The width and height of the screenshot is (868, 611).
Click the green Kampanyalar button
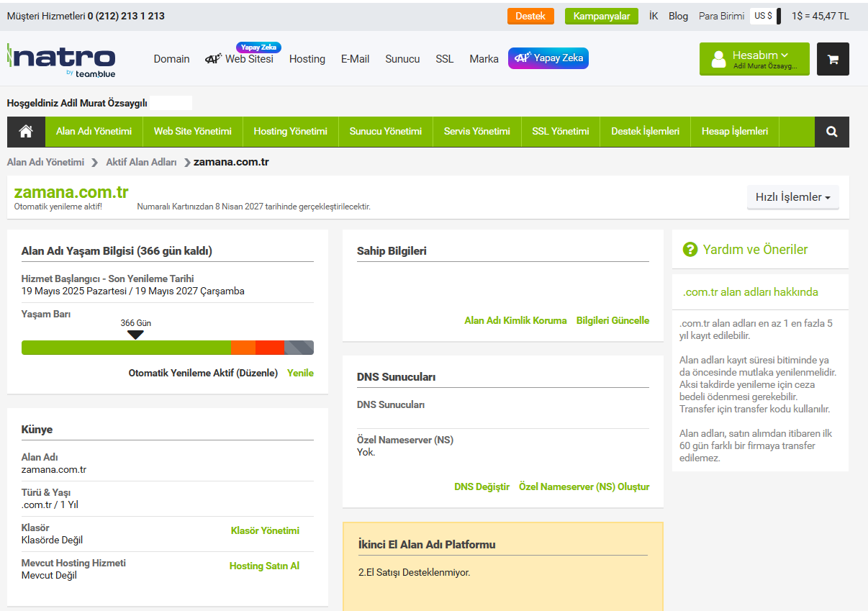click(602, 16)
